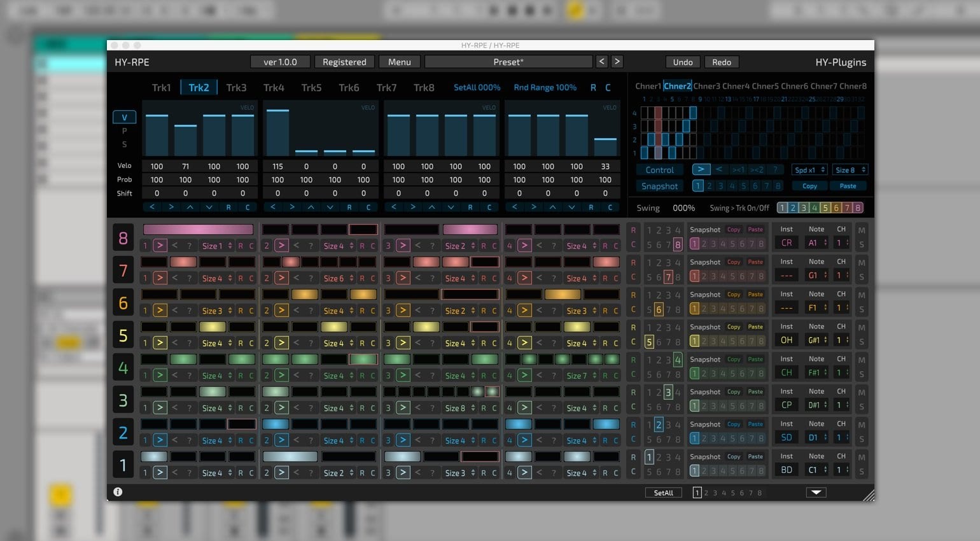Image resolution: width=980 pixels, height=541 pixels.
Task: Toggle swing for track 1 button
Action: 782,207
